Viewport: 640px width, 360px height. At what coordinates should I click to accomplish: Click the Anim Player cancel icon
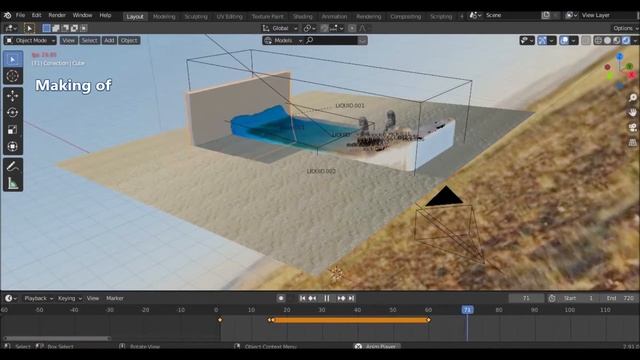(358, 347)
